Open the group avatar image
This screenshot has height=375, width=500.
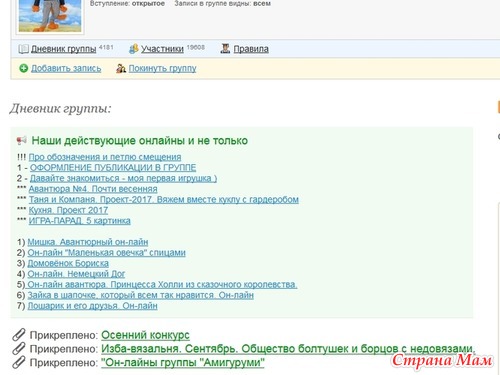[50, 16]
